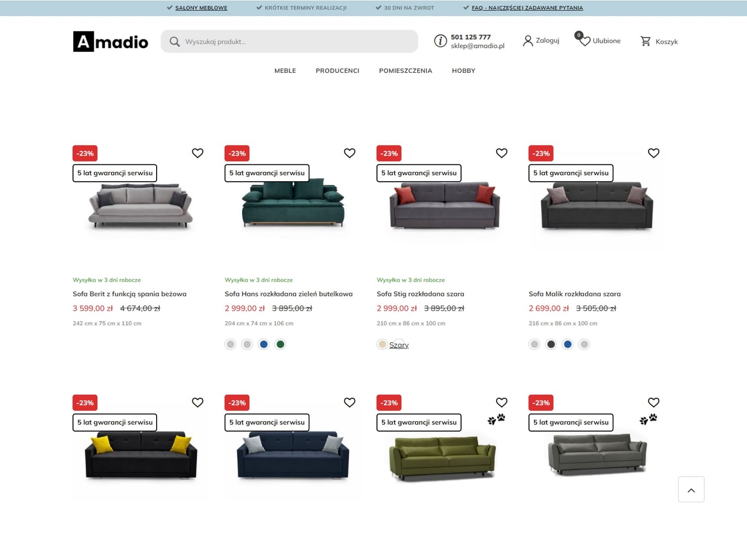This screenshot has width=747, height=560.
Task: Click the pet-friendly paw icon on green sofa
Action: [x=497, y=419]
